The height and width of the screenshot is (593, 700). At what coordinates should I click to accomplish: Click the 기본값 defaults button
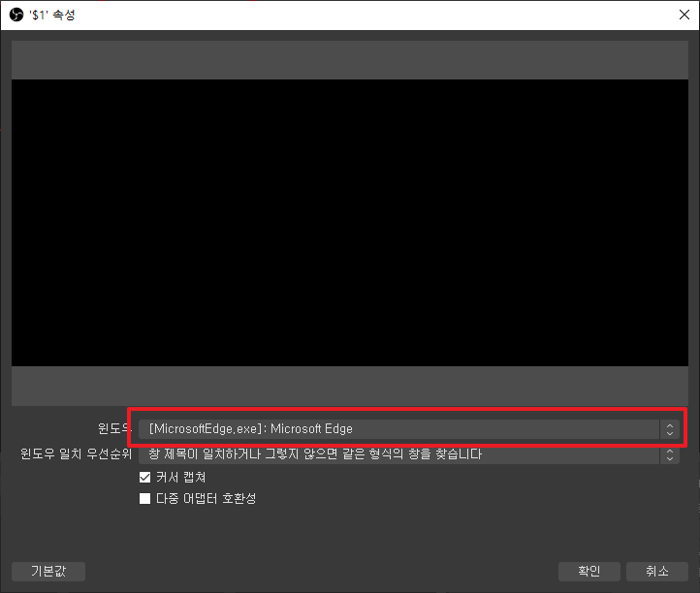pos(48,571)
